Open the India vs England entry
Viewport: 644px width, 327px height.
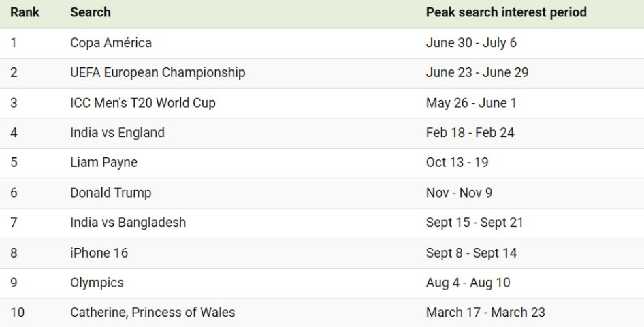click(118, 133)
